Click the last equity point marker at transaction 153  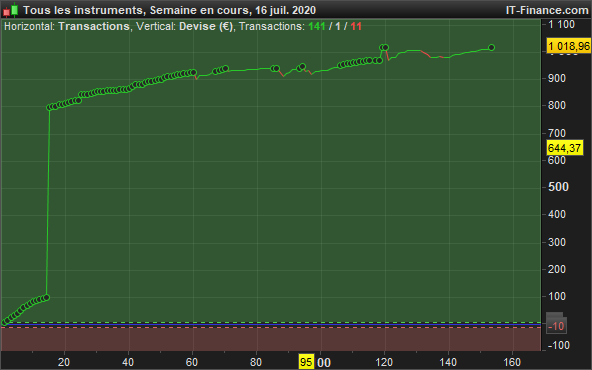click(x=491, y=48)
